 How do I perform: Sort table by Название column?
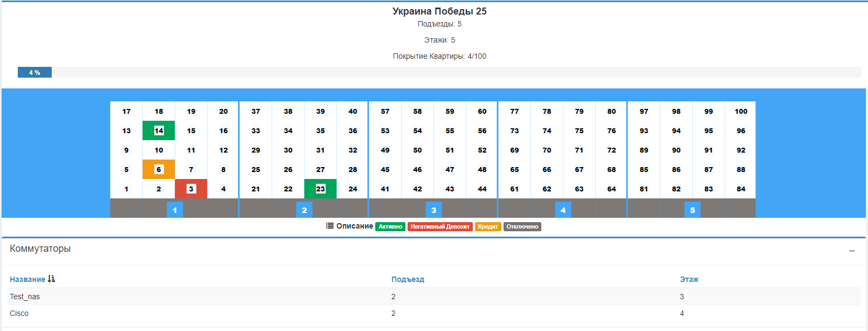tap(27, 279)
